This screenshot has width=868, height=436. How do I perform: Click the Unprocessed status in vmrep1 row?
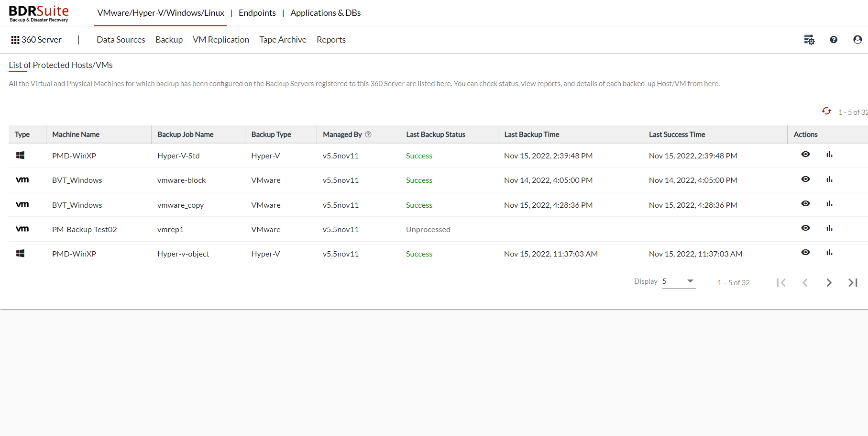coord(428,230)
